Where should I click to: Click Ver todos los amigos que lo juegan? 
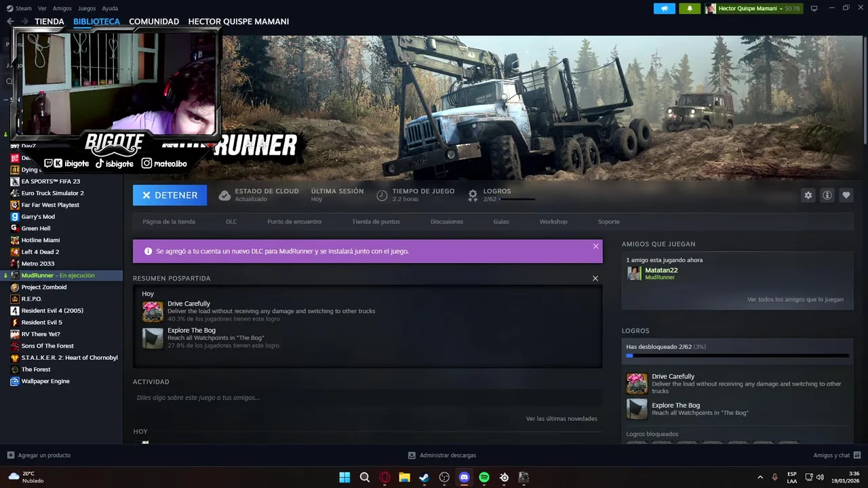[795, 300]
